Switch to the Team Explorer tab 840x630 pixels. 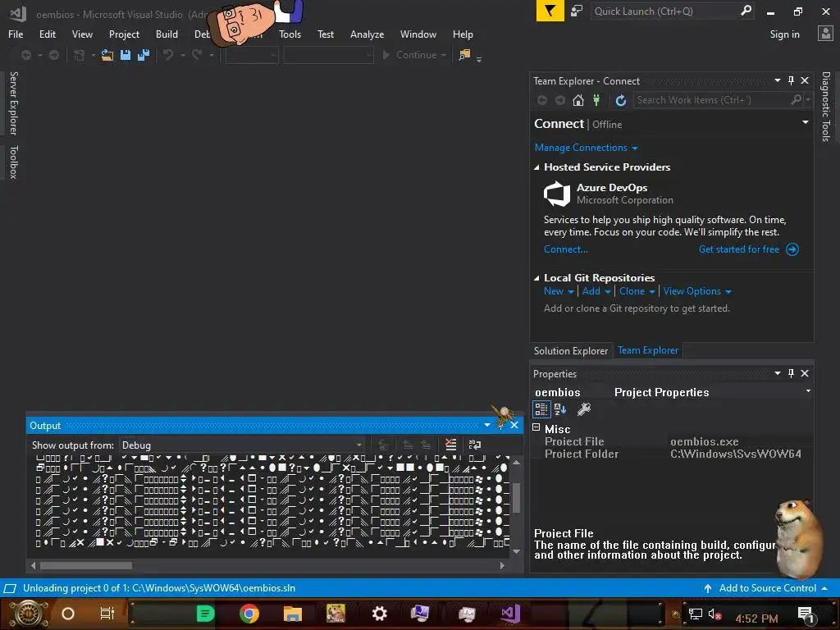click(x=648, y=350)
